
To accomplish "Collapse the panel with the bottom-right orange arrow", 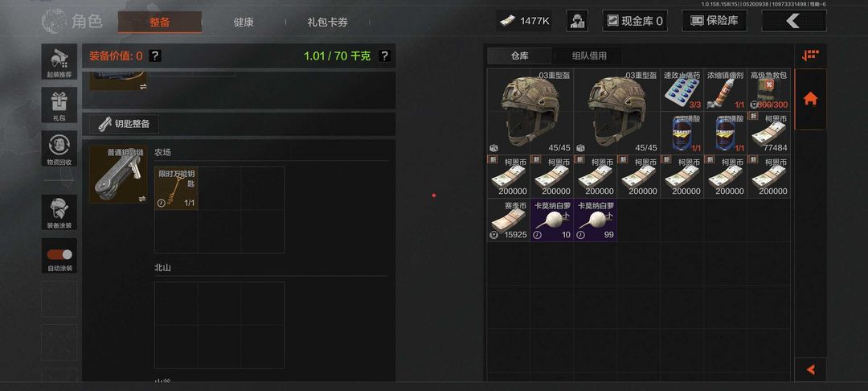I will tap(810, 369).
